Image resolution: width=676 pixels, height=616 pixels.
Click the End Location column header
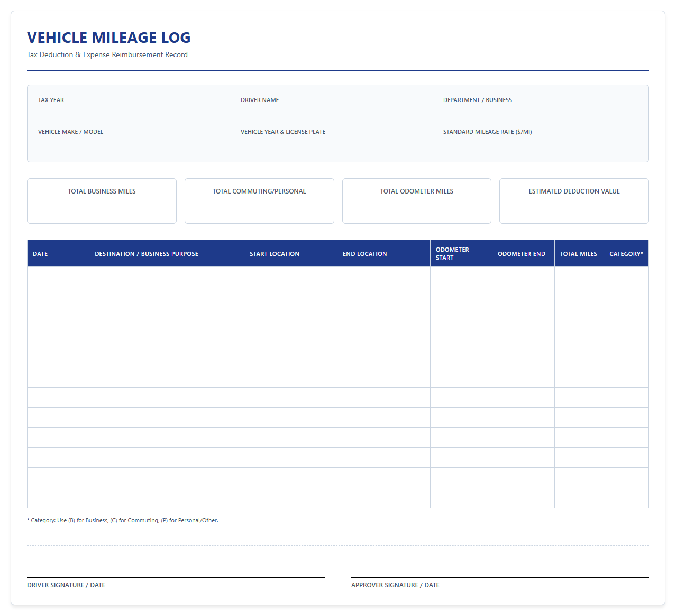pyautogui.click(x=384, y=253)
